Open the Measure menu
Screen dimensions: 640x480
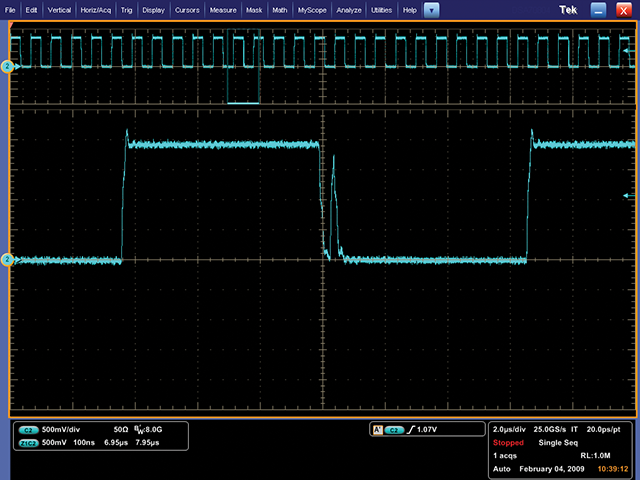(222, 9)
